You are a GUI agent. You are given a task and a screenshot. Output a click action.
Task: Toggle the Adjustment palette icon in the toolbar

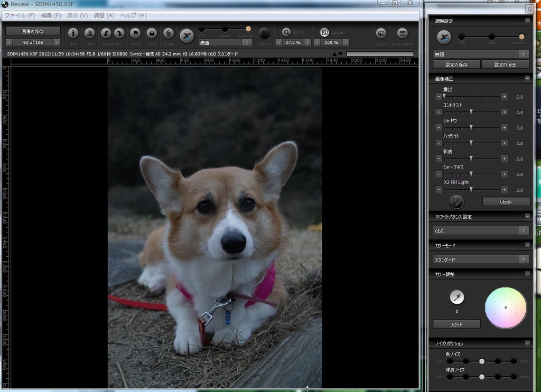point(403,33)
